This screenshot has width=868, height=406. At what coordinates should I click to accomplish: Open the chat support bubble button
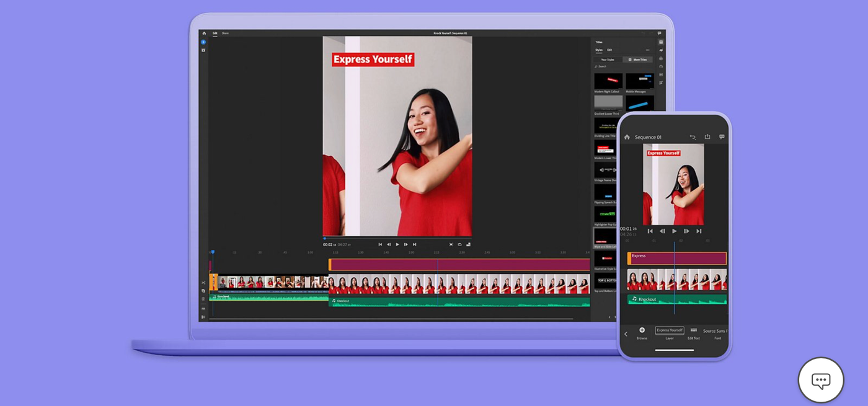pyautogui.click(x=821, y=380)
